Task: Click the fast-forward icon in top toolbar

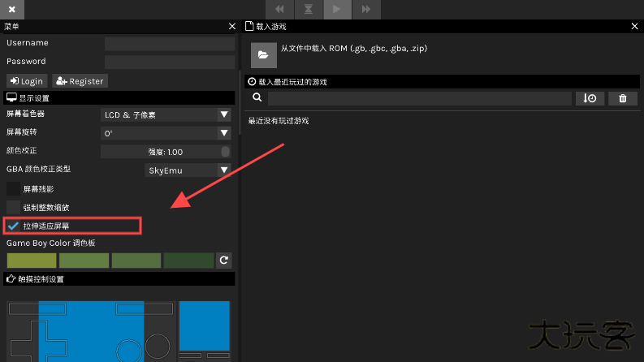Action: point(365,9)
